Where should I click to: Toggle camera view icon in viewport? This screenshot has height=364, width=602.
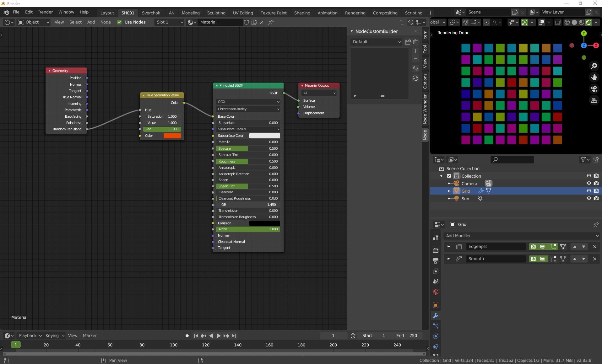click(594, 89)
